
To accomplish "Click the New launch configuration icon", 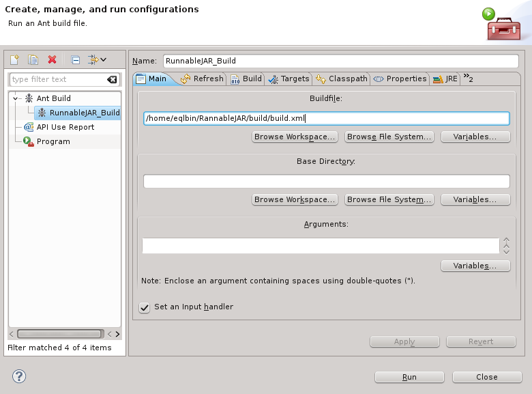I will [15, 59].
